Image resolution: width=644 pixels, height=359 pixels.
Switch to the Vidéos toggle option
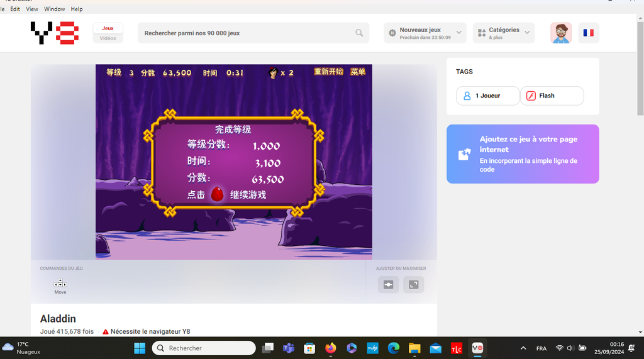(108, 38)
